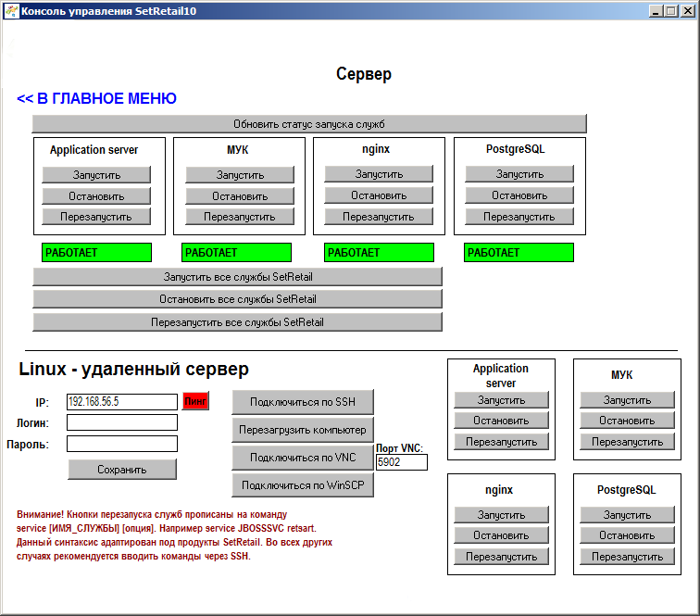This screenshot has width=700, height=616.
Task: Click МУК РАБОТАЕТ green status indicator
Action: [237, 252]
